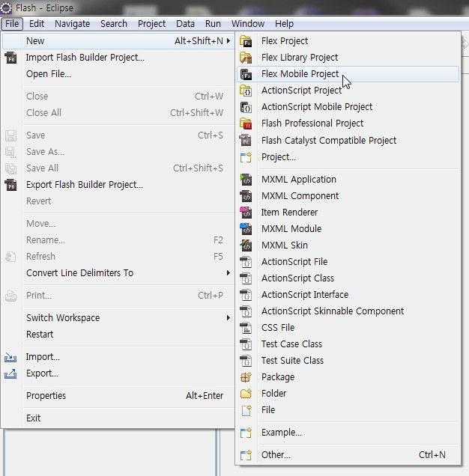Open the Edit menu
Image resolution: width=469 pixels, height=476 pixels.
[37, 24]
